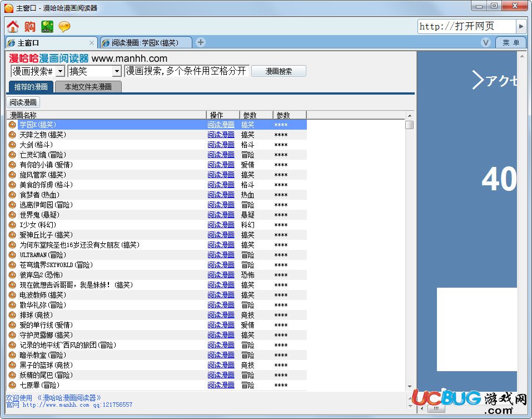Viewport: 532px width, 419px height.
Task: Click the 漫哈哈漫画阅读器 www.manhh.com logo
Action: pyautogui.click(x=88, y=58)
